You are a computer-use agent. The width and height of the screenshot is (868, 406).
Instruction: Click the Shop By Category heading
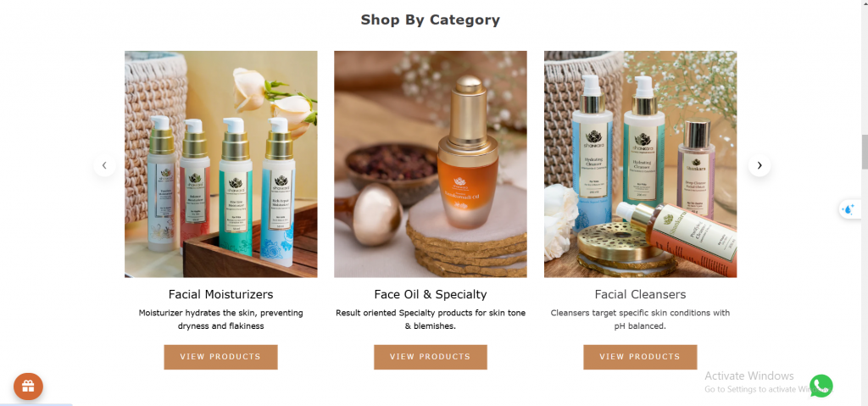pos(430,20)
